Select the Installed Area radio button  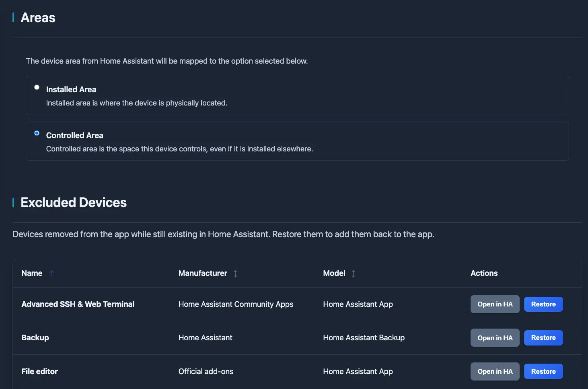coord(37,87)
